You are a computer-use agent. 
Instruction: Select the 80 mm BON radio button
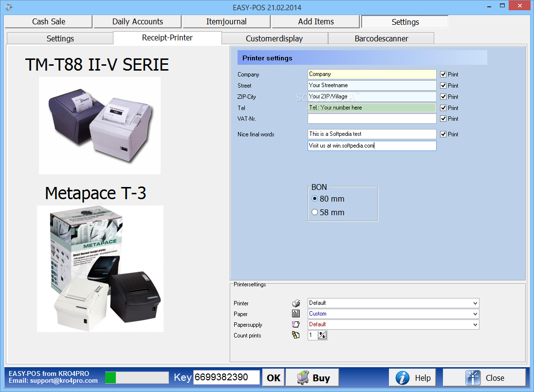[x=314, y=199]
